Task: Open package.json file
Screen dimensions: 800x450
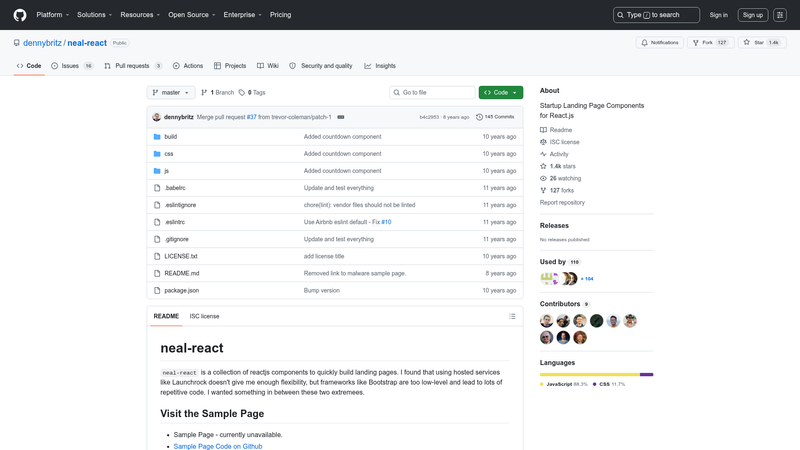Action: (x=182, y=290)
